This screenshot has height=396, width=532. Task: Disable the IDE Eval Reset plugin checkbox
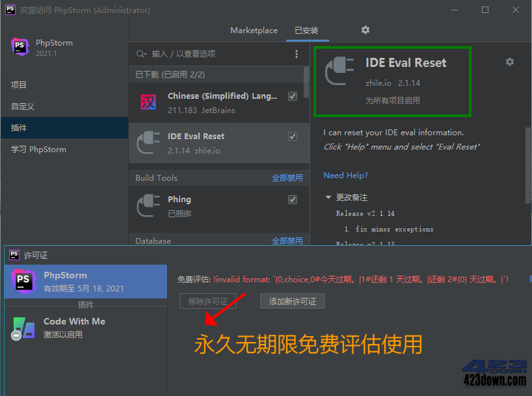point(292,136)
